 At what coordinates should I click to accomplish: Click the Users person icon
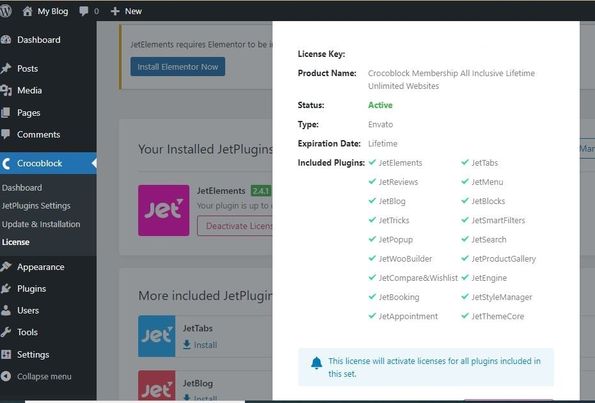(6, 310)
